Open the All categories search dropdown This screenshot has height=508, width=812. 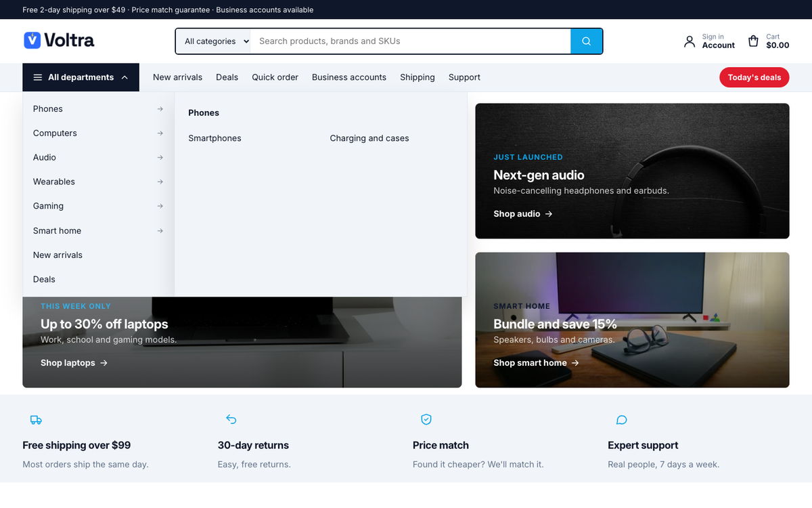coord(213,41)
